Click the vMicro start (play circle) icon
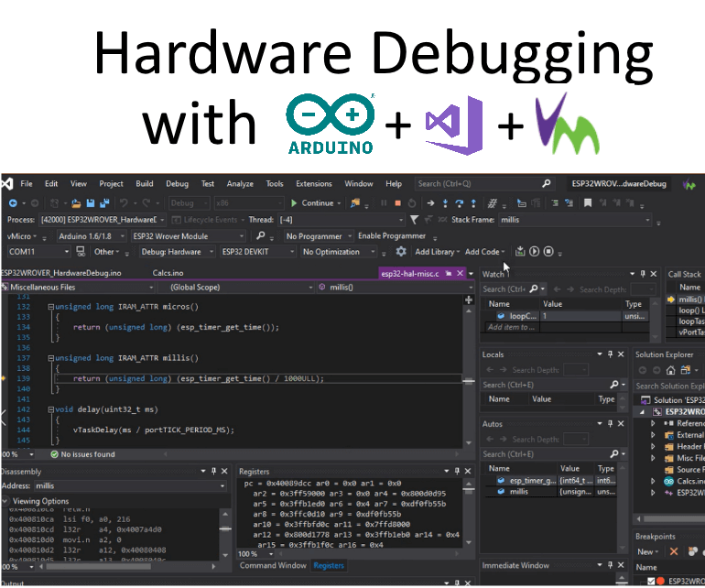Screen dimensions: 705x588 534,252
